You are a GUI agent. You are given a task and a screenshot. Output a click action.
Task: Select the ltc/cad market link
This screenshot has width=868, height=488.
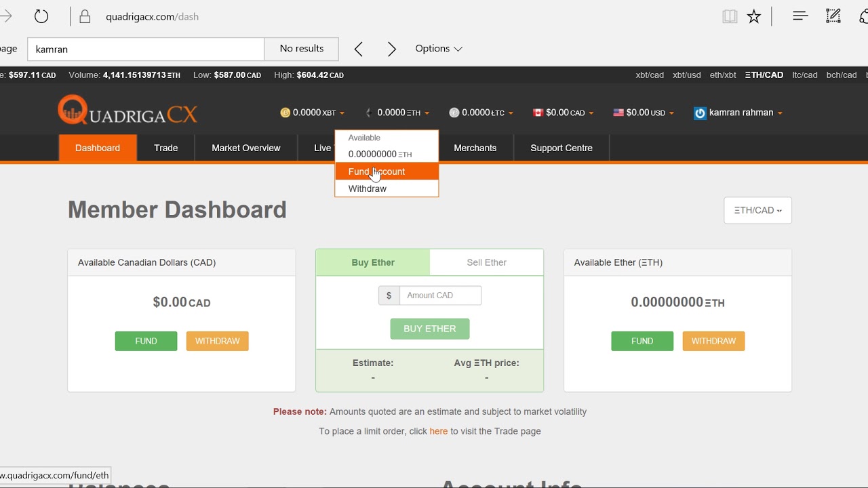click(805, 75)
